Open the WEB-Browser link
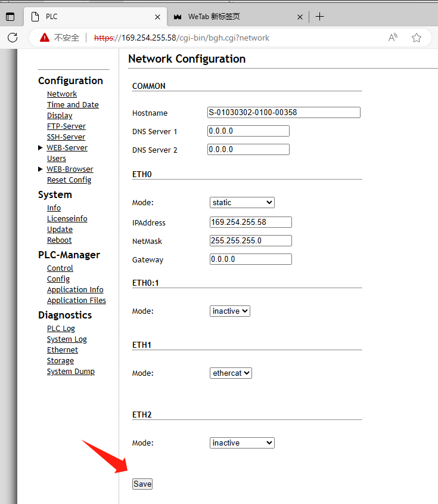This screenshot has width=438, height=504. click(70, 169)
